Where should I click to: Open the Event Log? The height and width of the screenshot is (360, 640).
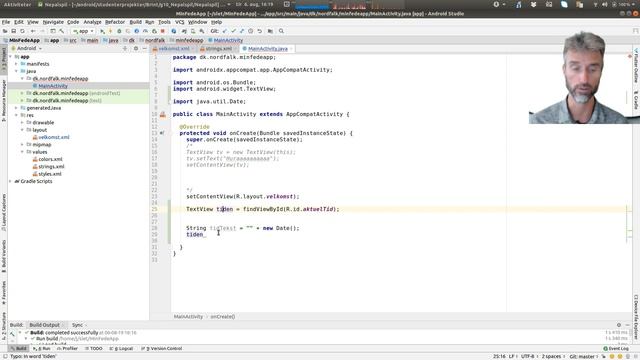point(616,349)
